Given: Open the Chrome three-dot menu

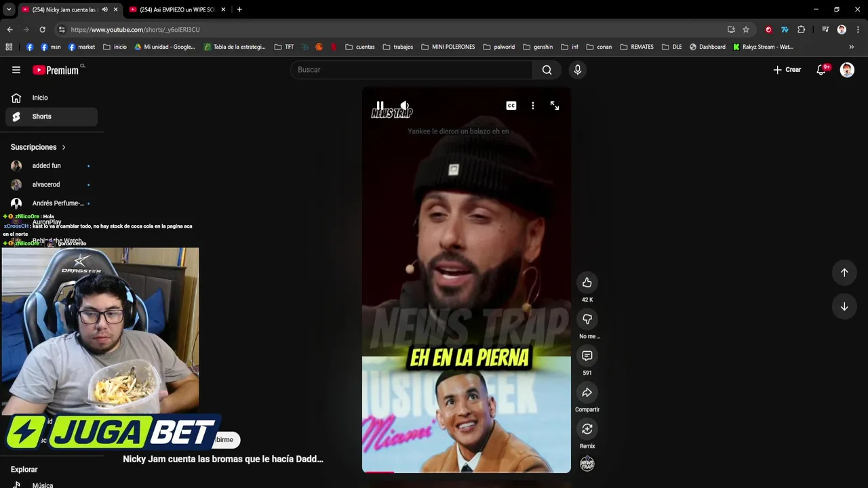Looking at the screenshot, I should click(x=858, y=30).
